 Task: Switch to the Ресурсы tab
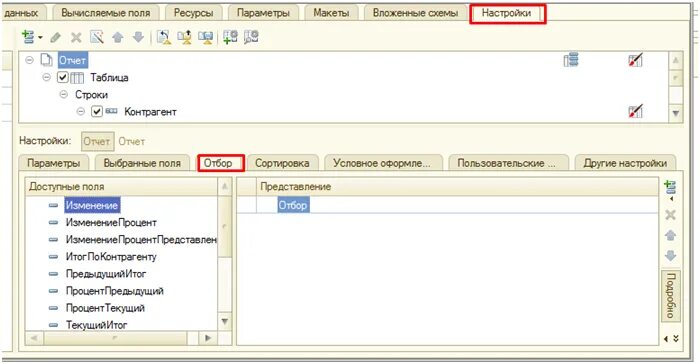point(193,13)
